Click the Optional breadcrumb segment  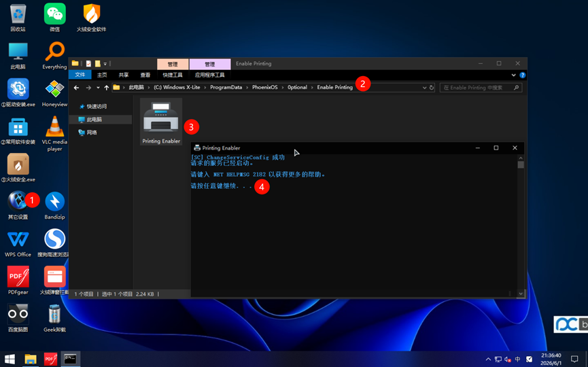pyautogui.click(x=297, y=88)
